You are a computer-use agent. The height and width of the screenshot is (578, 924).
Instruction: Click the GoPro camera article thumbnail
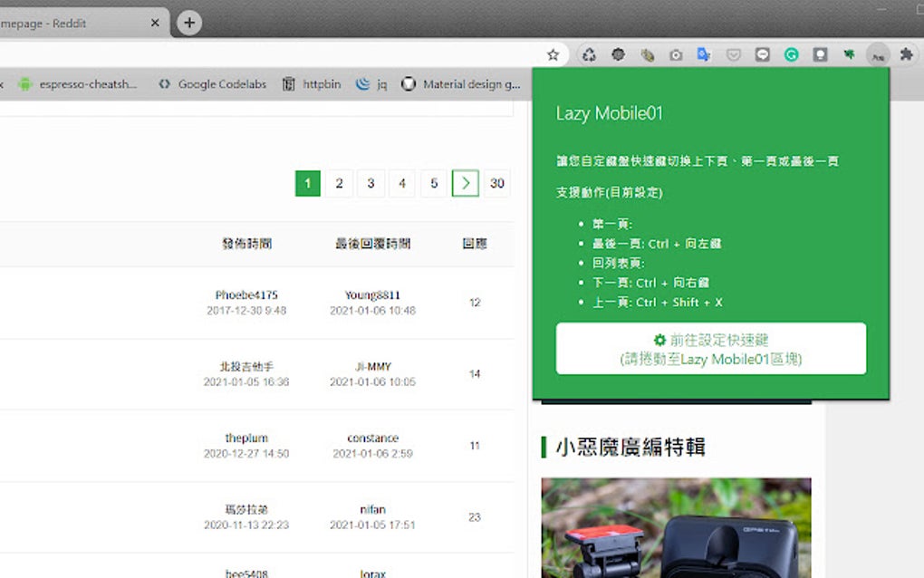click(x=675, y=530)
